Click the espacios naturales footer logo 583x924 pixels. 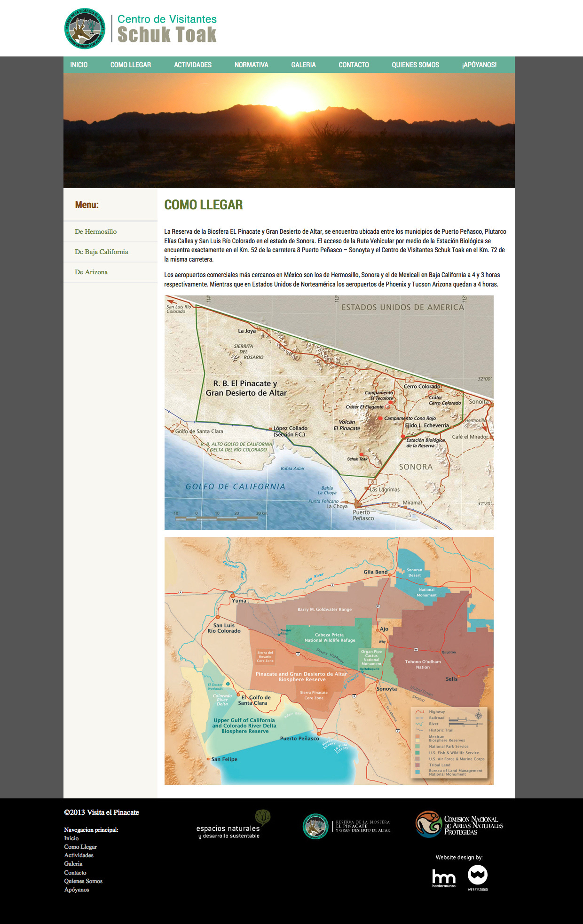pos(233,825)
